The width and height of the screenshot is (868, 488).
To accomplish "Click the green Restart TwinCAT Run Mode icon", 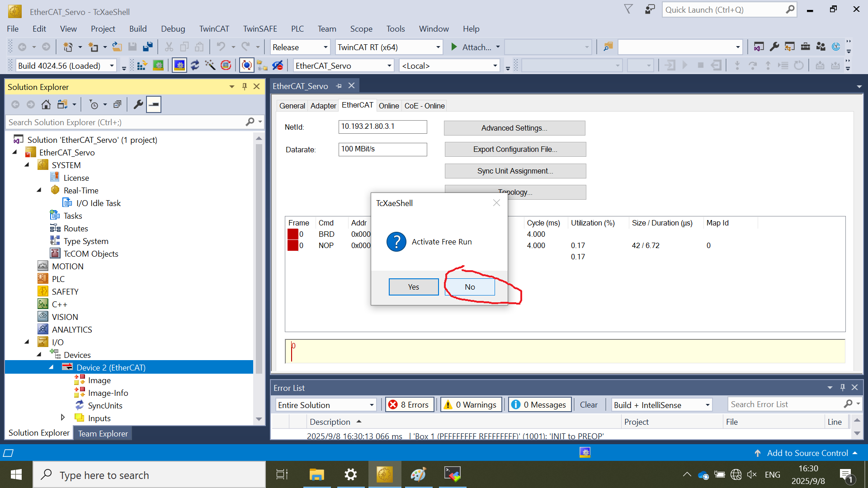I will [x=158, y=66].
